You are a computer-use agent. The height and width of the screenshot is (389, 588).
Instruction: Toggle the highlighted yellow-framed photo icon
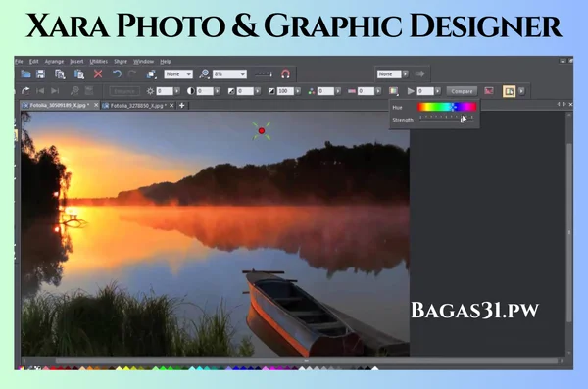click(x=509, y=91)
